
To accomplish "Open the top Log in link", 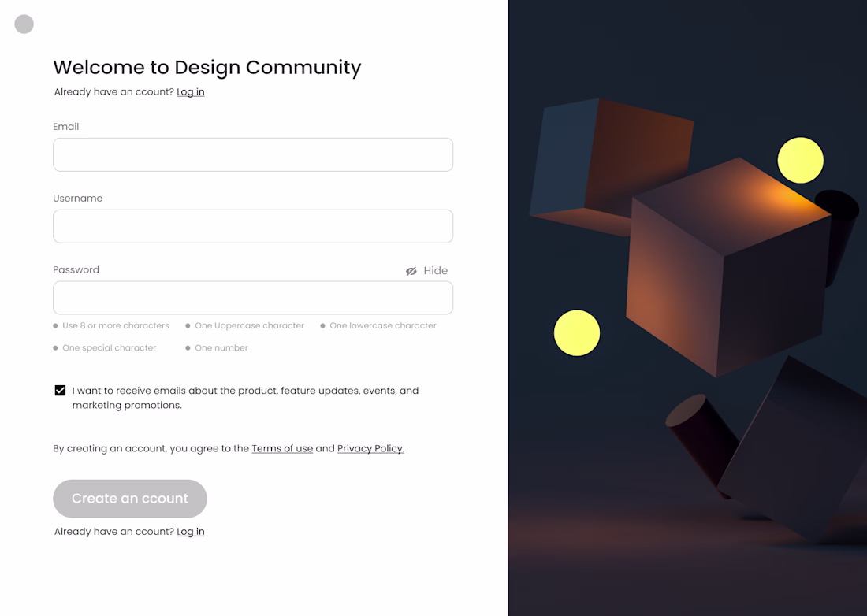I will [190, 91].
